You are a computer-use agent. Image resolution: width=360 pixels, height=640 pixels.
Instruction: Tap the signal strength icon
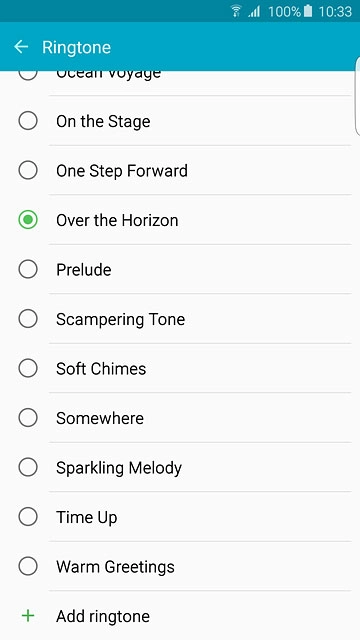point(254,11)
